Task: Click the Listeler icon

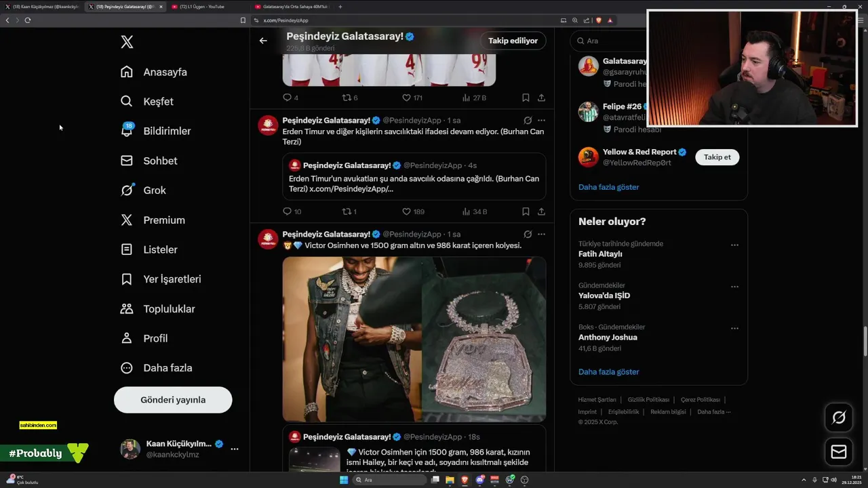Action: point(127,249)
